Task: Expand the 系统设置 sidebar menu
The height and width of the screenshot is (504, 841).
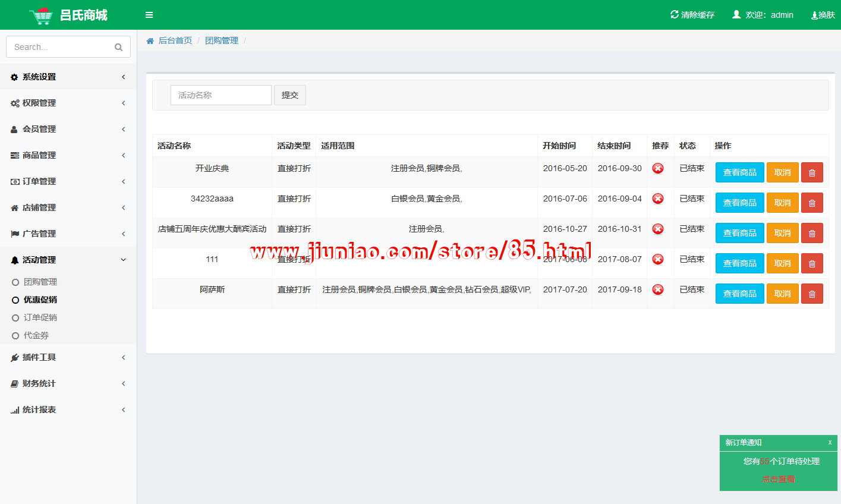Action: point(68,77)
